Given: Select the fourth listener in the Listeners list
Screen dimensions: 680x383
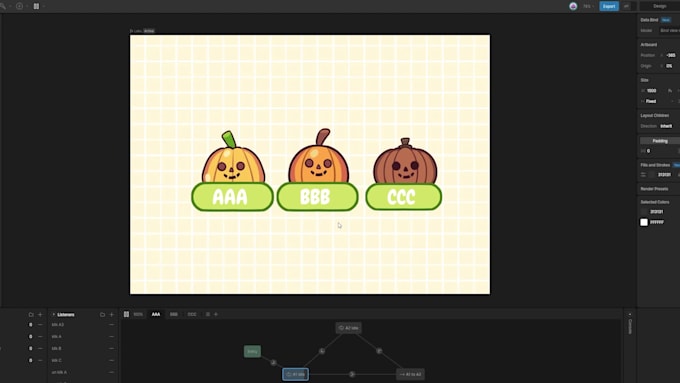Looking at the screenshot, I should tap(82, 360).
